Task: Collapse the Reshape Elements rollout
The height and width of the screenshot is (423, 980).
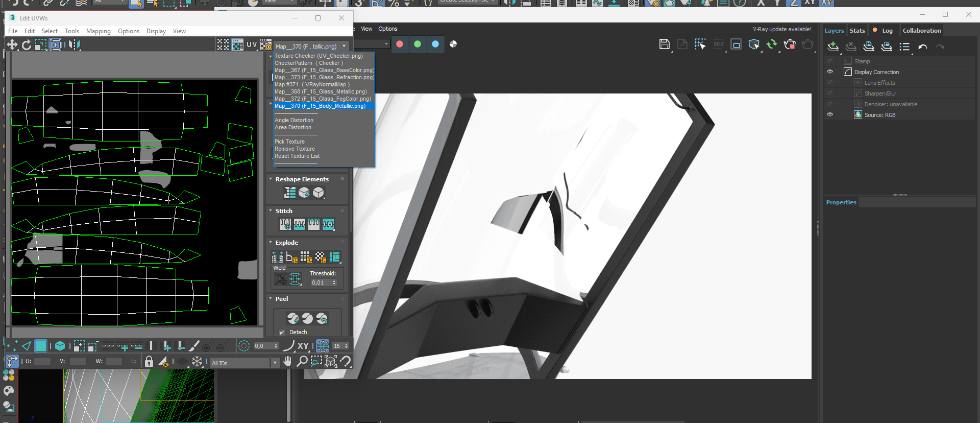Action: pyautogui.click(x=271, y=179)
